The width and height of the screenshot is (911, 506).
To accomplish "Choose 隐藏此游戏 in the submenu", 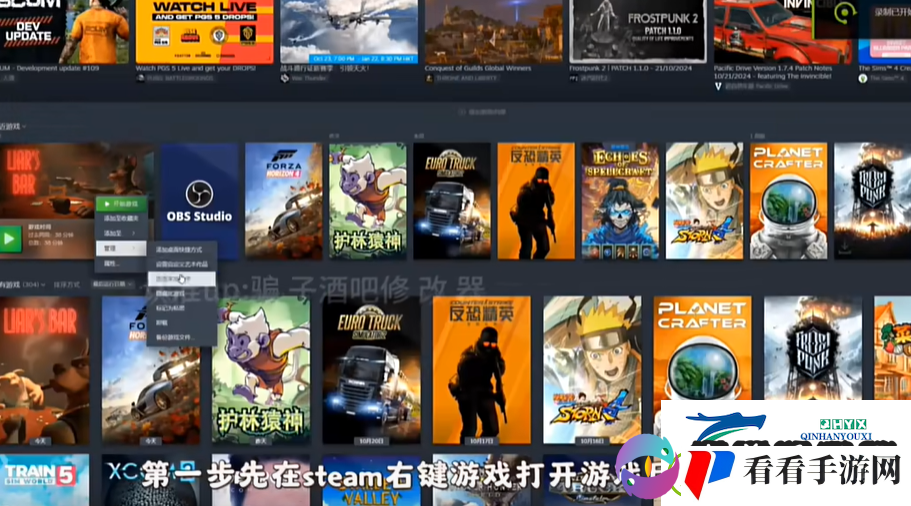I will coord(181,294).
